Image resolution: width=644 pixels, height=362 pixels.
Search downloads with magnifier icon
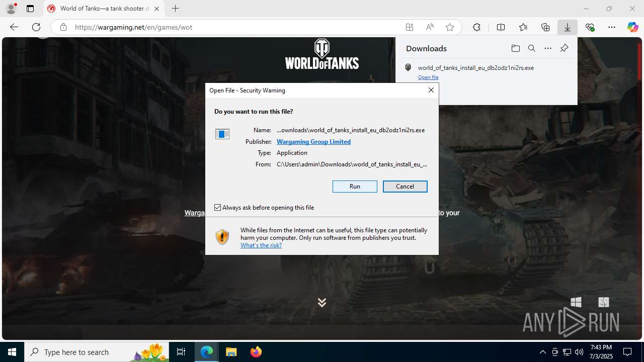[x=531, y=48]
